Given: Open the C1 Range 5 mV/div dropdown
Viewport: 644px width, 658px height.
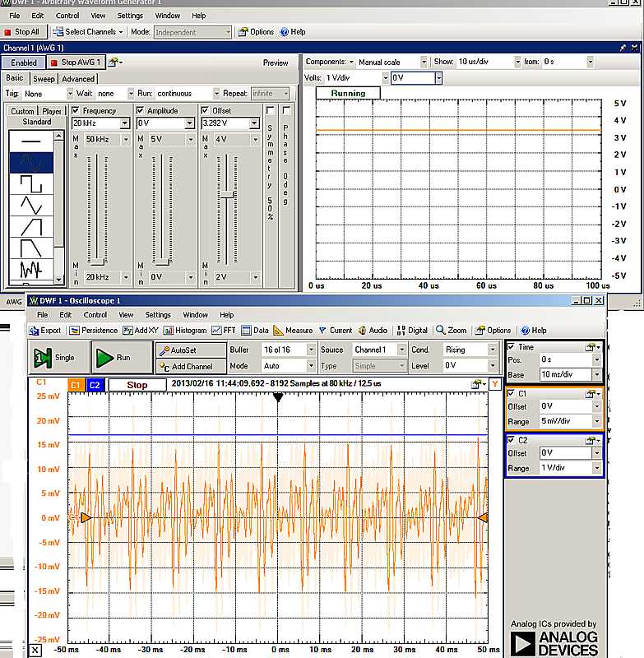Looking at the screenshot, I should pyautogui.click(x=596, y=421).
